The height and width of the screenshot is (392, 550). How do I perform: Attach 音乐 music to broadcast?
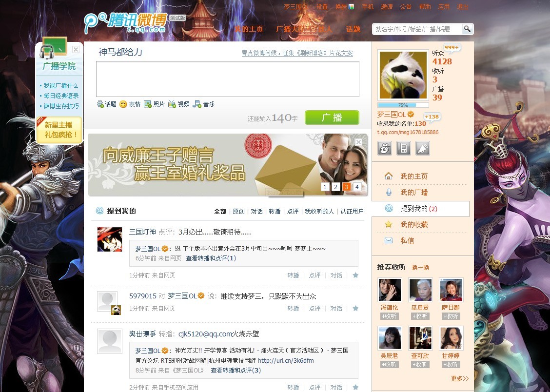(204, 104)
